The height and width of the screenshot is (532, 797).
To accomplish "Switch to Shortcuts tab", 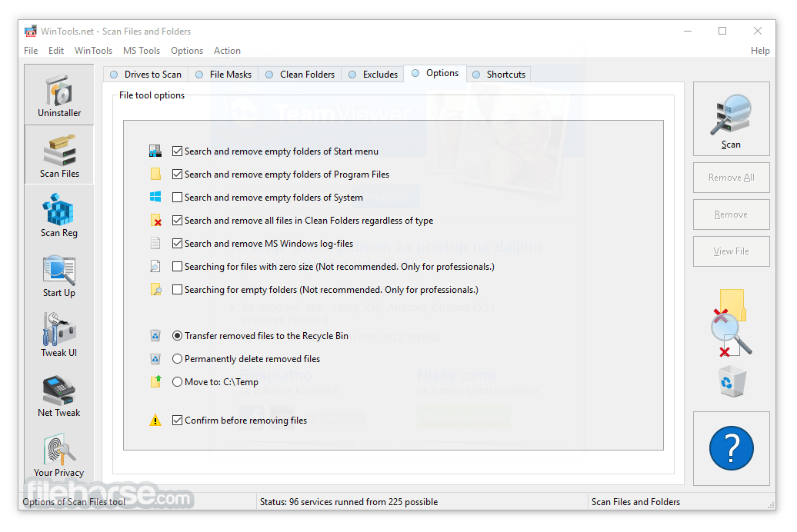I will click(499, 74).
